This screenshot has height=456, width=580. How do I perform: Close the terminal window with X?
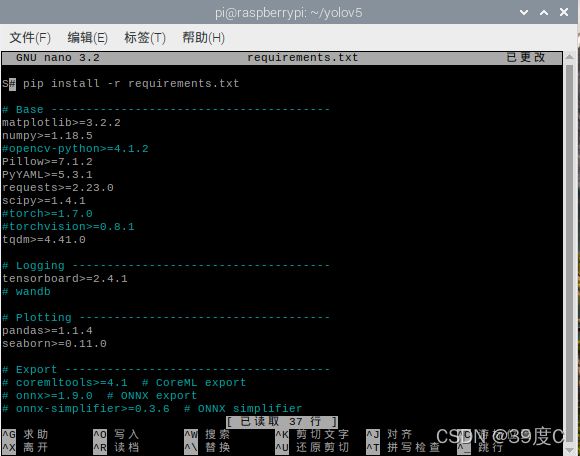tap(564, 12)
